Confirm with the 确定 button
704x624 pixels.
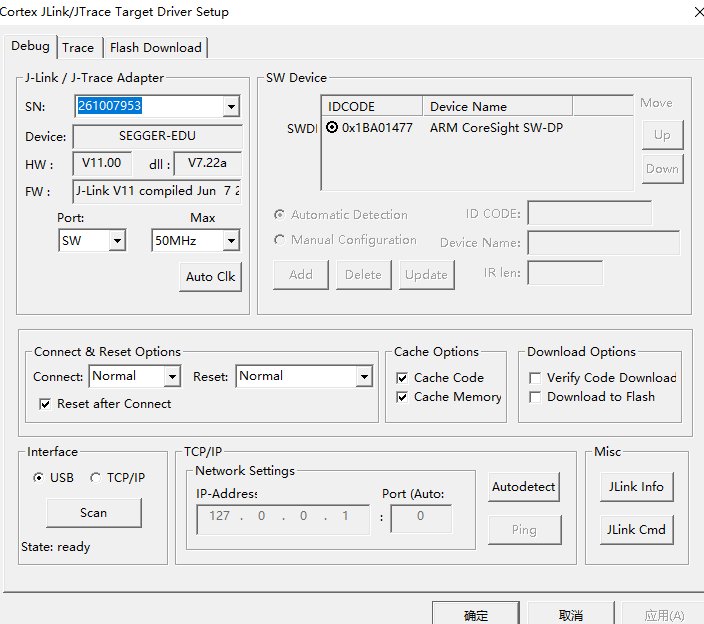[476, 614]
